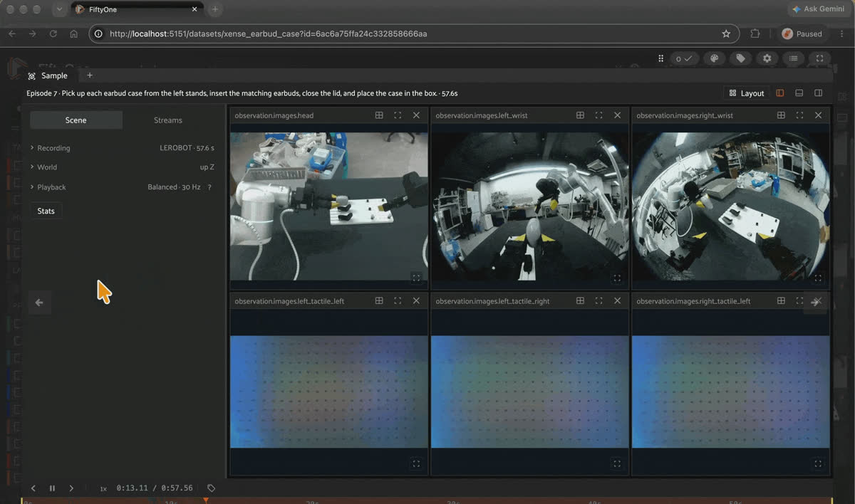The width and height of the screenshot is (855, 504).
Task: Switch to the Streams tab
Action: (168, 120)
